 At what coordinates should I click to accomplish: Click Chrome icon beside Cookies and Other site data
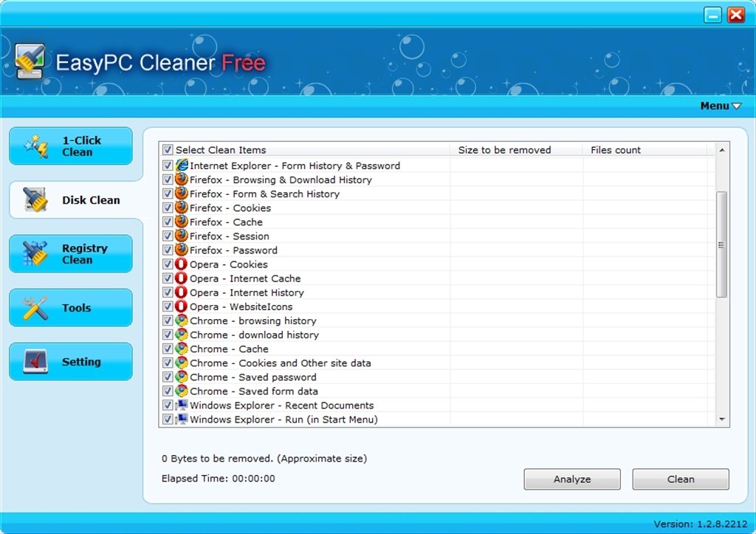pyautogui.click(x=182, y=362)
